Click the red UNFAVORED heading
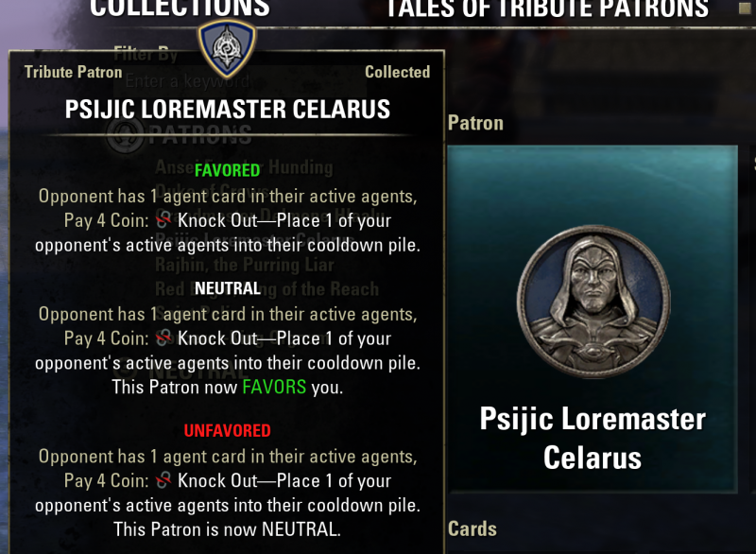The image size is (756, 554). [x=227, y=430]
